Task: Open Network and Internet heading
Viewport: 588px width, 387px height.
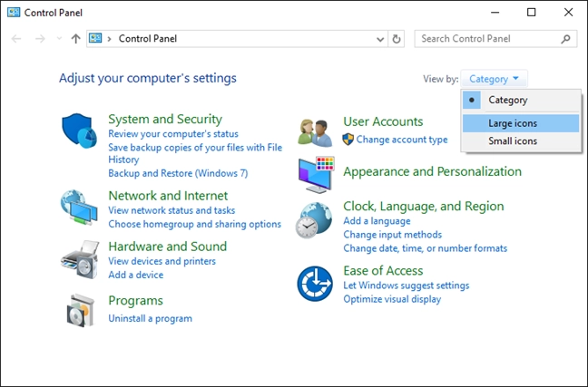Action: pyautogui.click(x=168, y=196)
